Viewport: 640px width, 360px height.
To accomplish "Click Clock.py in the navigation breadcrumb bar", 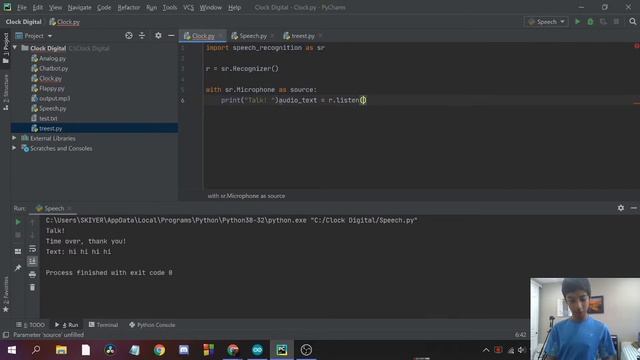I will coord(64,22).
